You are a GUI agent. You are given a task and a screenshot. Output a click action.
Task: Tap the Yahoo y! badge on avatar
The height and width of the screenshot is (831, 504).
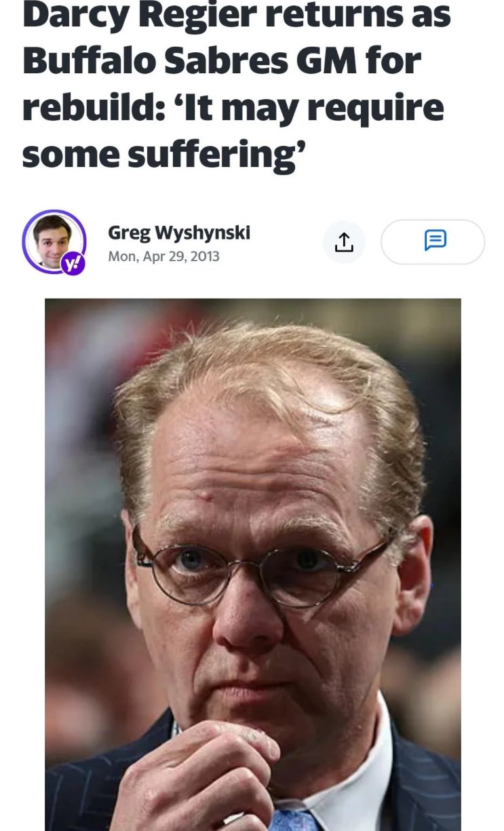pyautogui.click(x=73, y=265)
